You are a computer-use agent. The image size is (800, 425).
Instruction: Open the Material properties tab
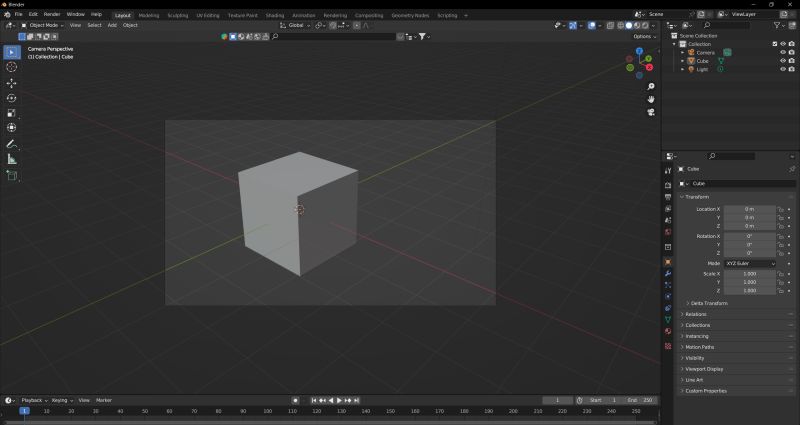tap(668, 332)
